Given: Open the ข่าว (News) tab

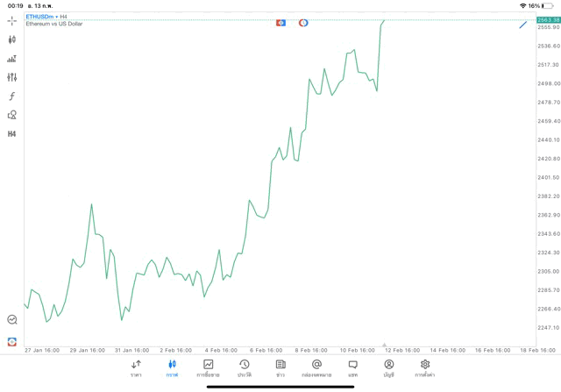Looking at the screenshot, I should tap(280, 368).
